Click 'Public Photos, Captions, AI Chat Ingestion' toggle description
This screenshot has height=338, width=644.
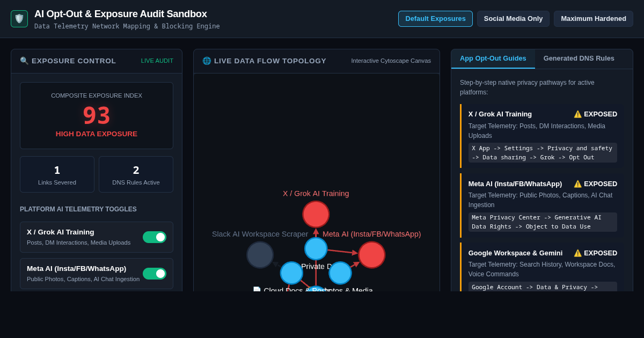tap(83, 279)
